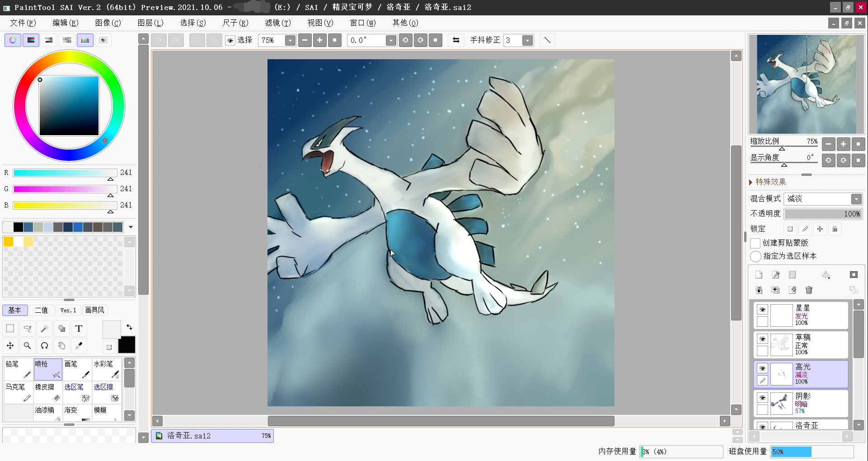The image size is (868, 461).
Task: Toggle lock all for layer
Action: pos(835,229)
